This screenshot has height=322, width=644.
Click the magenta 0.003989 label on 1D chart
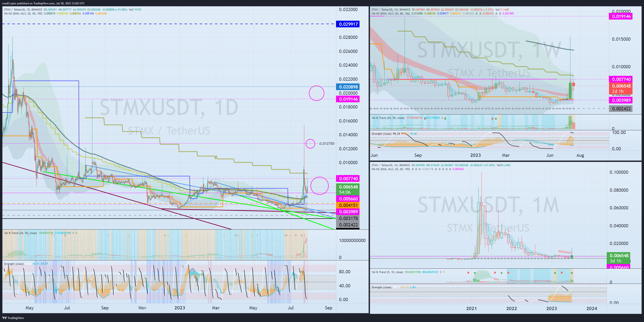[x=348, y=212]
